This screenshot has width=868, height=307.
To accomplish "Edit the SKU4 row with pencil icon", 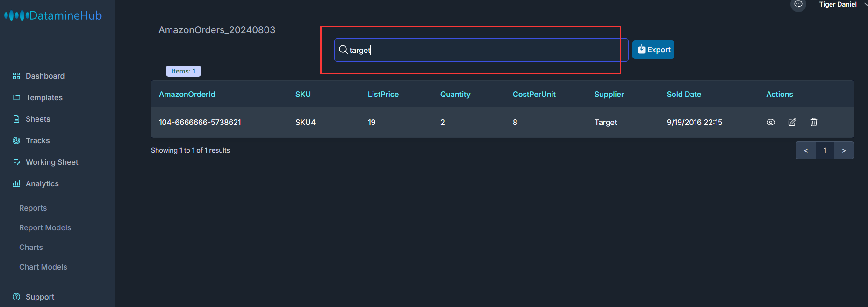I will tap(792, 122).
